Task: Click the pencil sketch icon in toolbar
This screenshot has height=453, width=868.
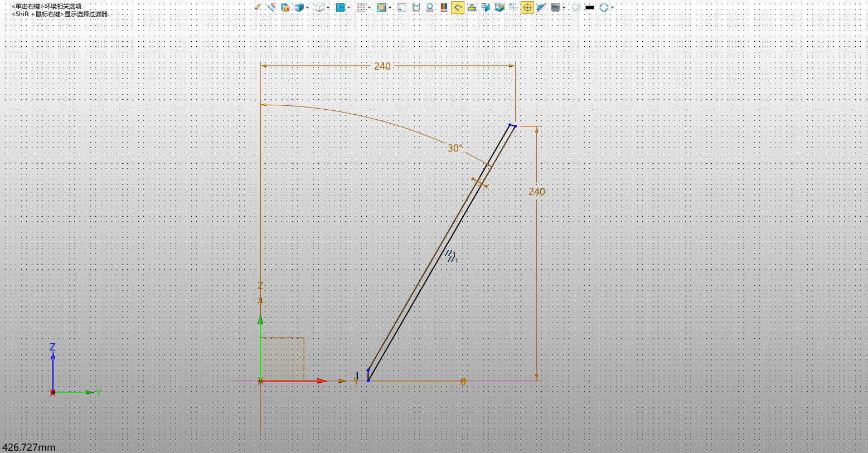Action: point(258,7)
